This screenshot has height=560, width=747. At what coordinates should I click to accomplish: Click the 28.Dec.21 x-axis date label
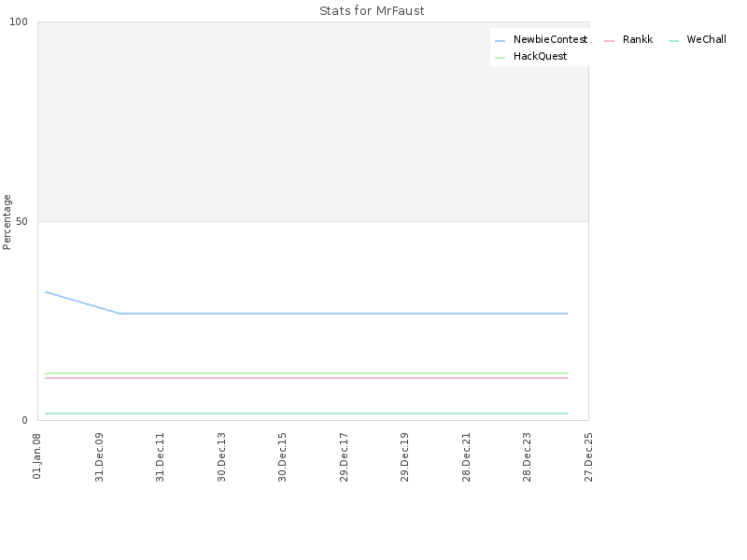click(466, 456)
